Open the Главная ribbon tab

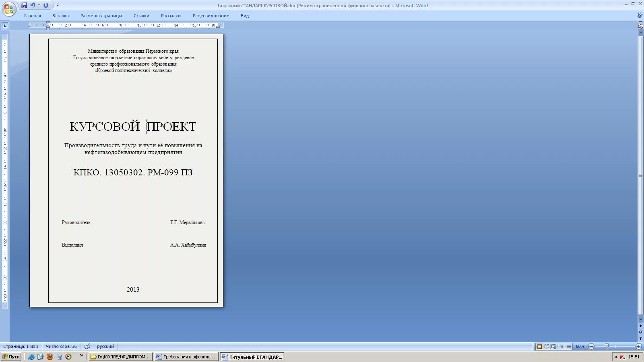(33, 16)
